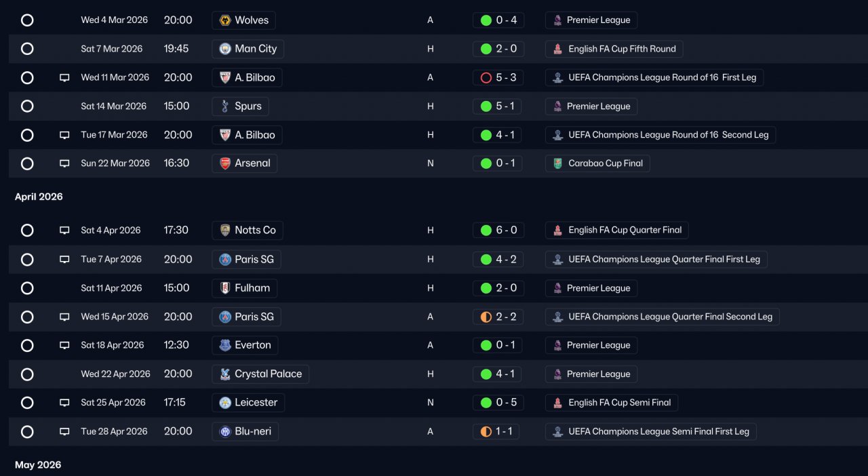
Task: Select the radio circle for Wolves fixture
Action: point(27,20)
